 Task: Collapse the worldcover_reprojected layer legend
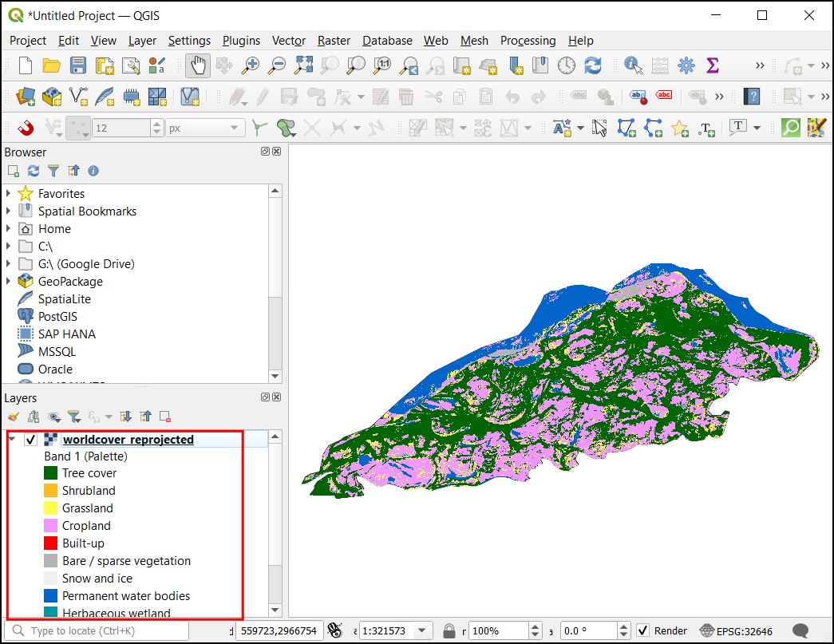pos(12,439)
